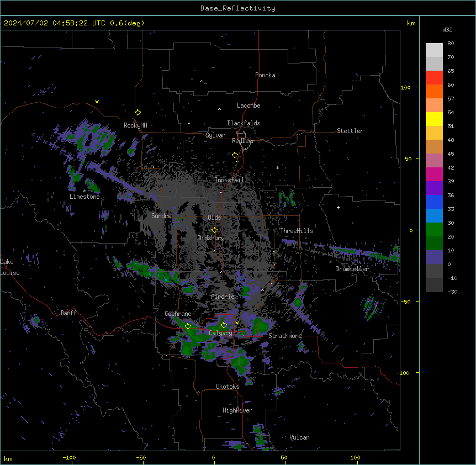Select the lightest gray 70-80 dBZ swatch

click(434, 50)
